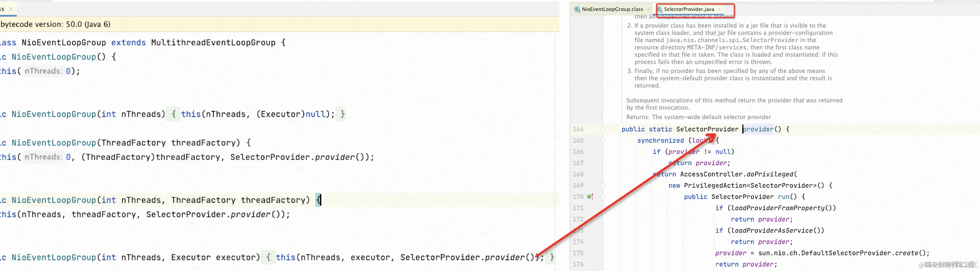Click 'Returns: The system-wide default selector provider'

coord(698,117)
